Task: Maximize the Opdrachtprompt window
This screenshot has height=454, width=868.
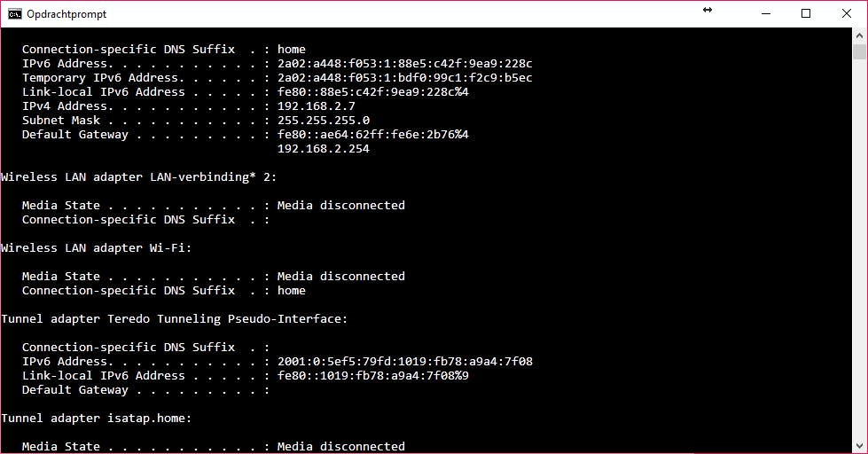Action: point(806,13)
